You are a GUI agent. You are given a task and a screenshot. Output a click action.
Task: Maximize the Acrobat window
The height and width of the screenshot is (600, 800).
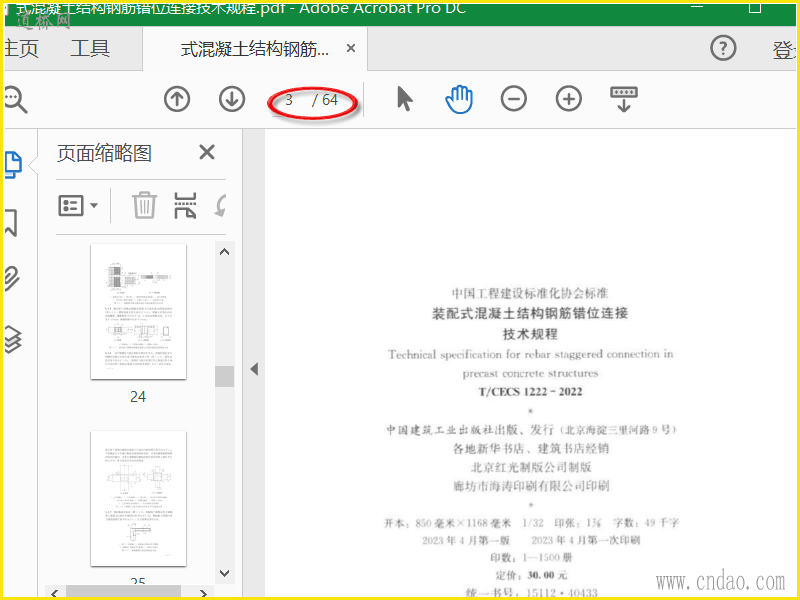coord(755,7)
